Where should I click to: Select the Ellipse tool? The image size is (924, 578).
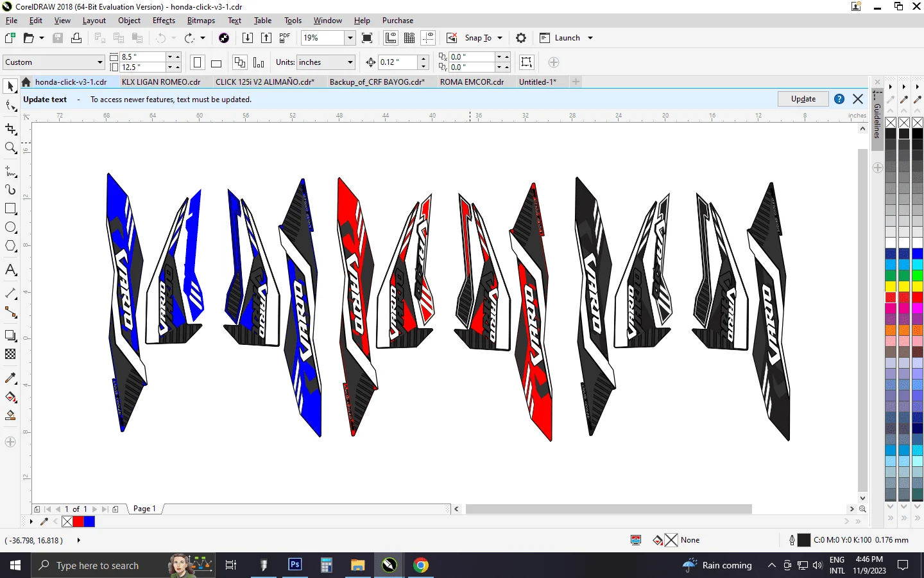[x=10, y=227]
